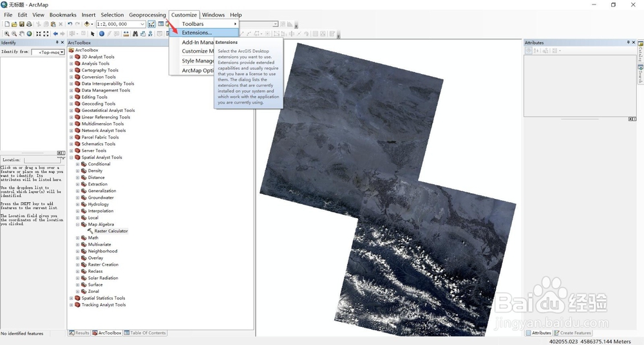644x345 pixels.
Task: Click the Print icon in the Standard toolbar
Action: [x=29, y=24]
